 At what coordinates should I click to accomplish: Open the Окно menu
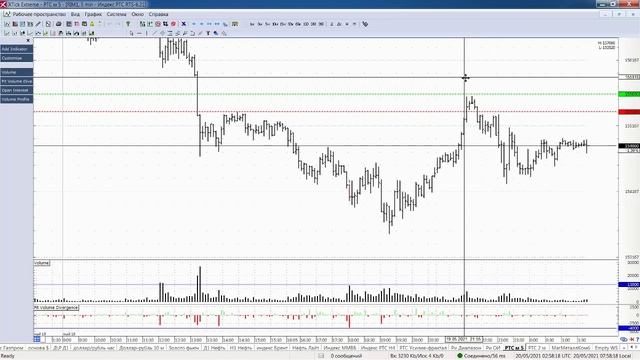point(138,14)
